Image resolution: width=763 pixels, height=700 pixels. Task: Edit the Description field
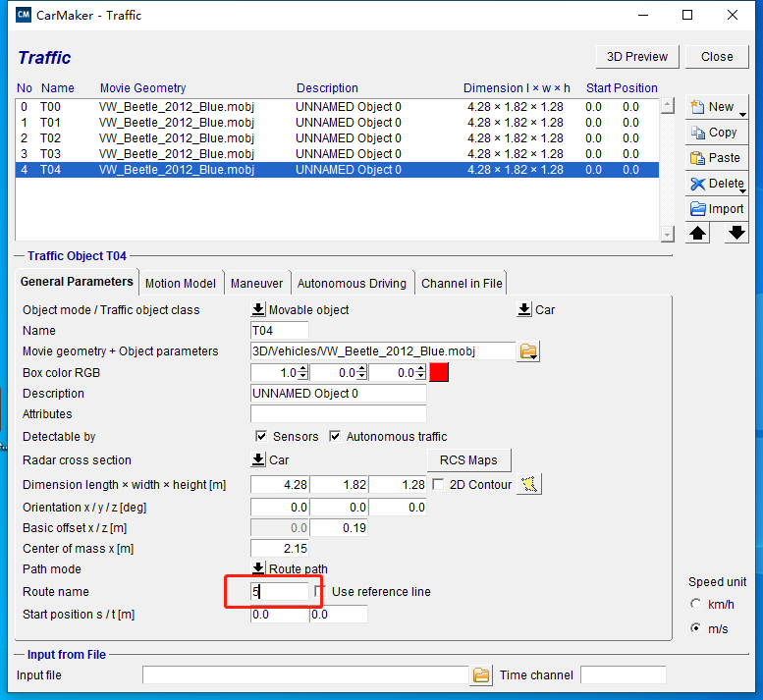[x=338, y=394]
